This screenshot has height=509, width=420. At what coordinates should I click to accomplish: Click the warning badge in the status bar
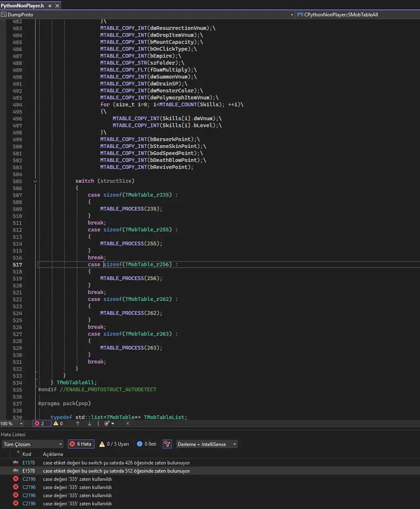coord(58,423)
